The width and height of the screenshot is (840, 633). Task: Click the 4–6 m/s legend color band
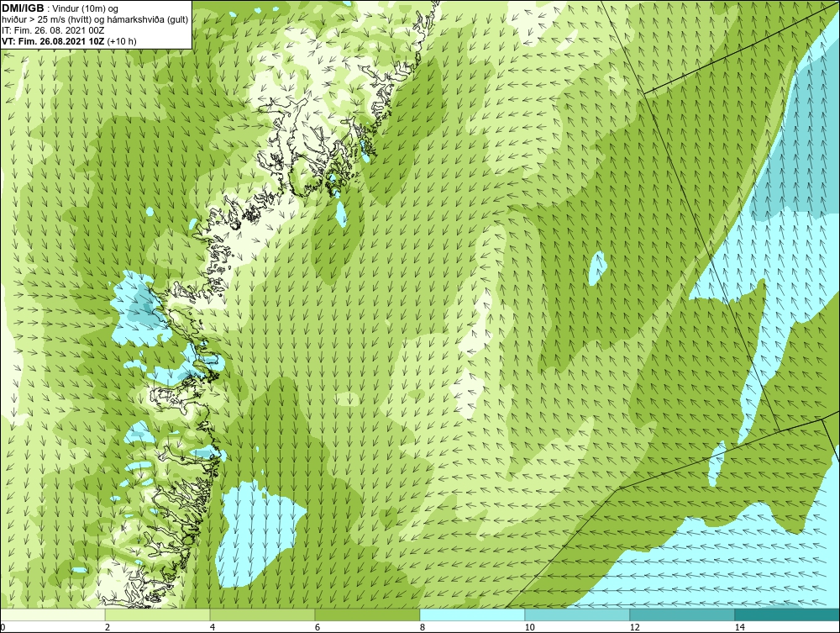pyautogui.click(x=262, y=615)
